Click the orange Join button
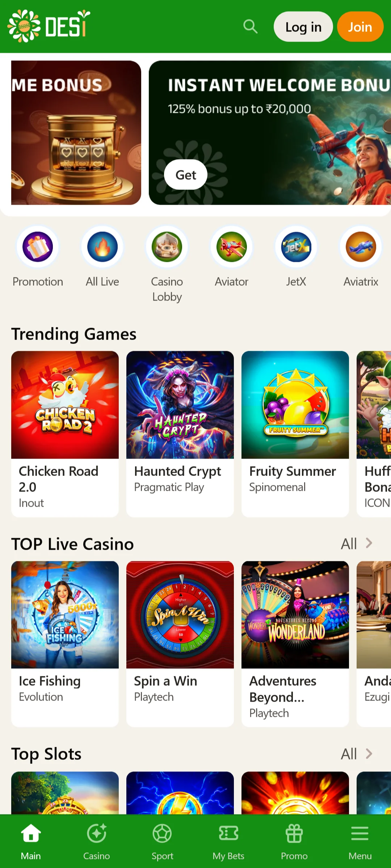 point(360,27)
